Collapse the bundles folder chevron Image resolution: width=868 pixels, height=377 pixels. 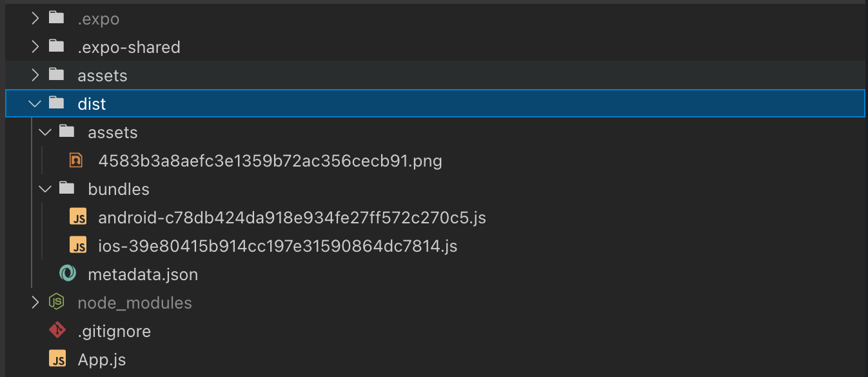coord(45,189)
